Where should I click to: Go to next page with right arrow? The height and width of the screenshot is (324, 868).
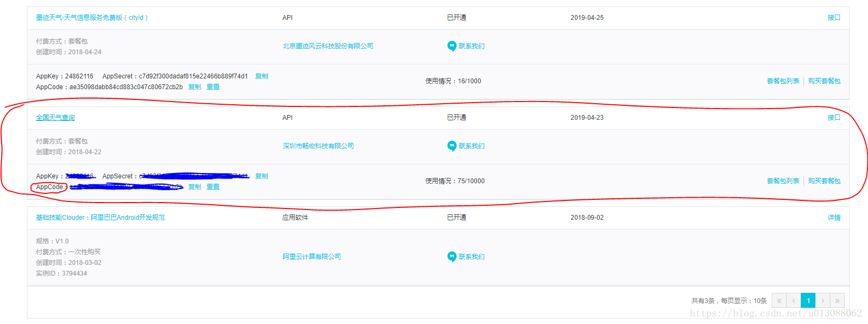click(x=823, y=300)
